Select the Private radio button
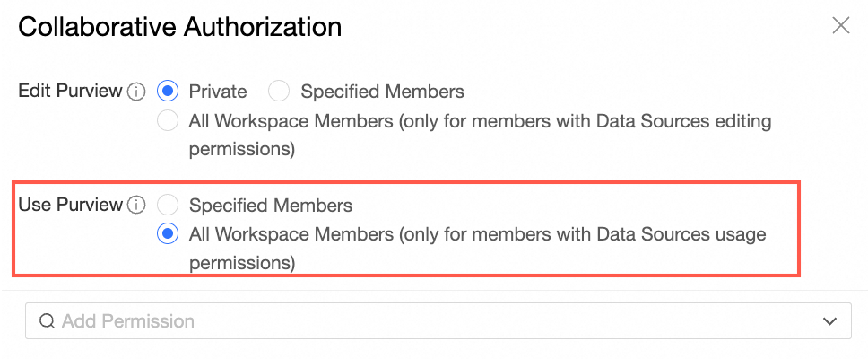Image resolution: width=868 pixels, height=359 pixels. pos(167,92)
